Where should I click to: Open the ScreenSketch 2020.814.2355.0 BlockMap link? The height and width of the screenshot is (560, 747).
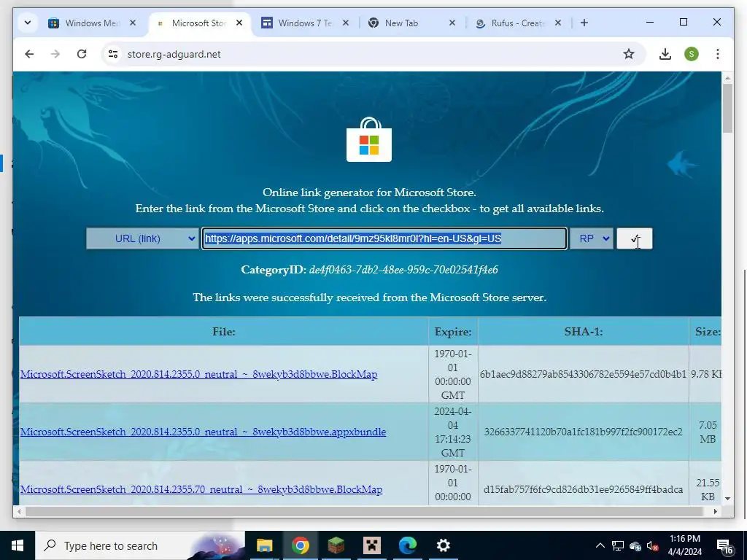(x=198, y=374)
